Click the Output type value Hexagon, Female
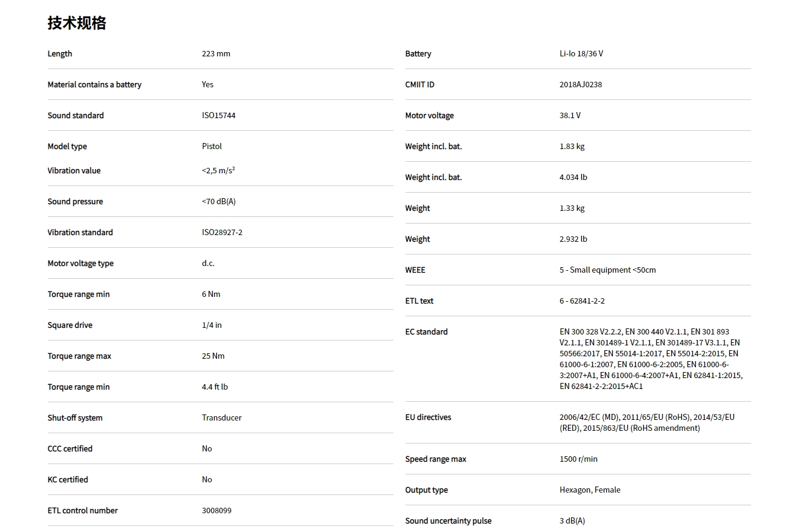Viewport: 799px width, 532px height. [590, 490]
